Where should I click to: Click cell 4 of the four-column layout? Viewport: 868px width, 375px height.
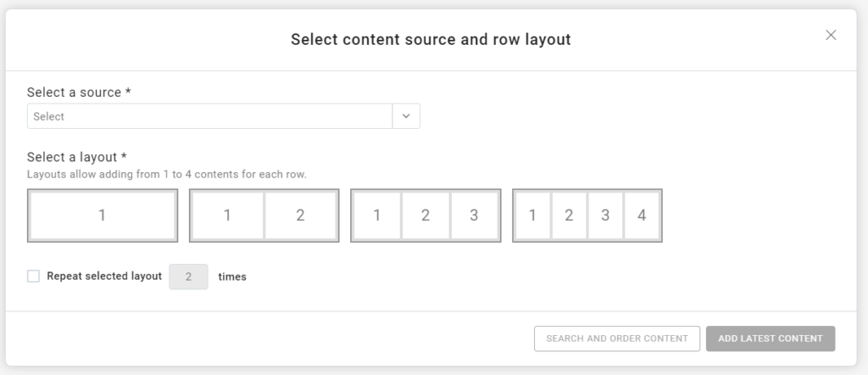coord(642,215)
